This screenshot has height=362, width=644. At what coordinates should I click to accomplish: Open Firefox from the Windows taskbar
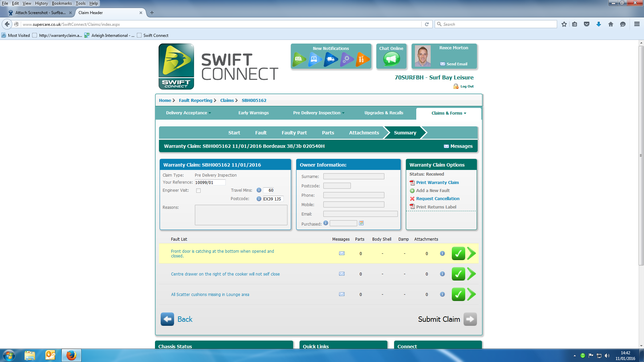coord(71,355)
